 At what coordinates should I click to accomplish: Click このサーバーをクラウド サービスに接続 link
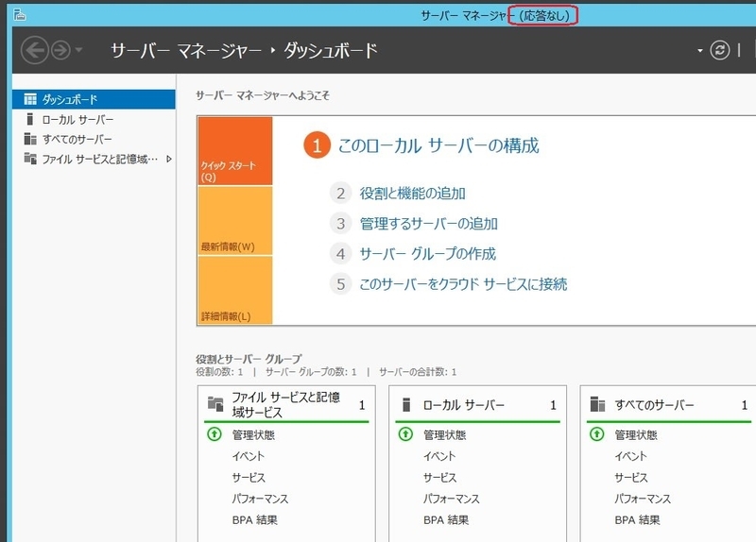coord(463,284)
